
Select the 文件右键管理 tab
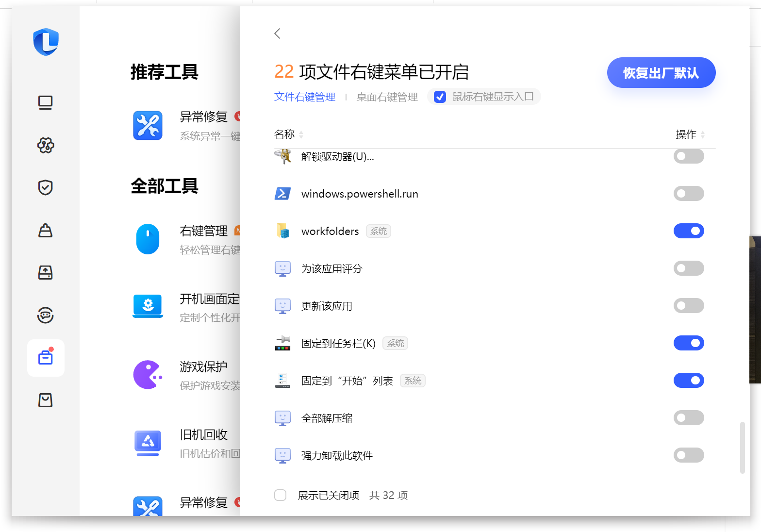pos(304,97)
